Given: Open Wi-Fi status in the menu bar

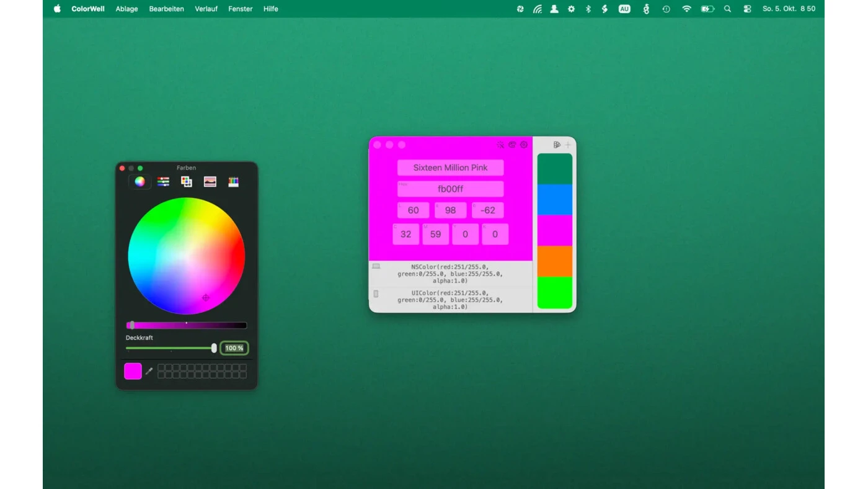Looking at the screenshot, I should tap(686, 9).
